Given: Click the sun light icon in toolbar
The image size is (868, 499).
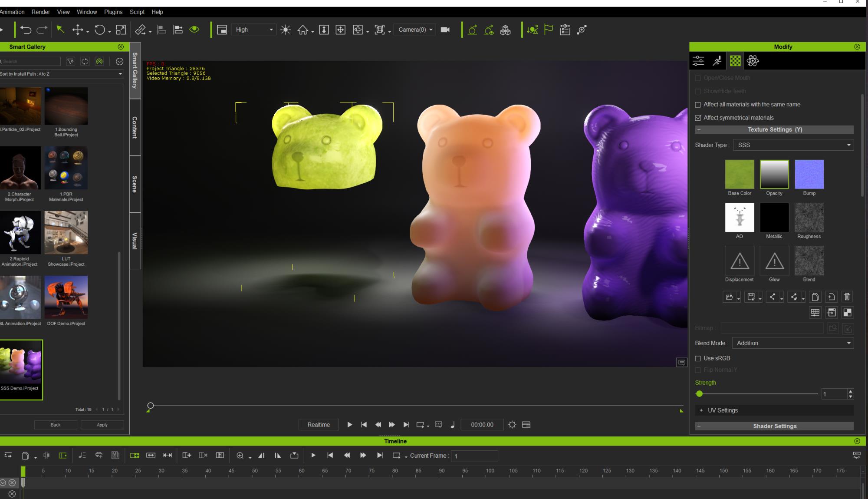Looking at the screenshot, I should click(x=286, y=30).
